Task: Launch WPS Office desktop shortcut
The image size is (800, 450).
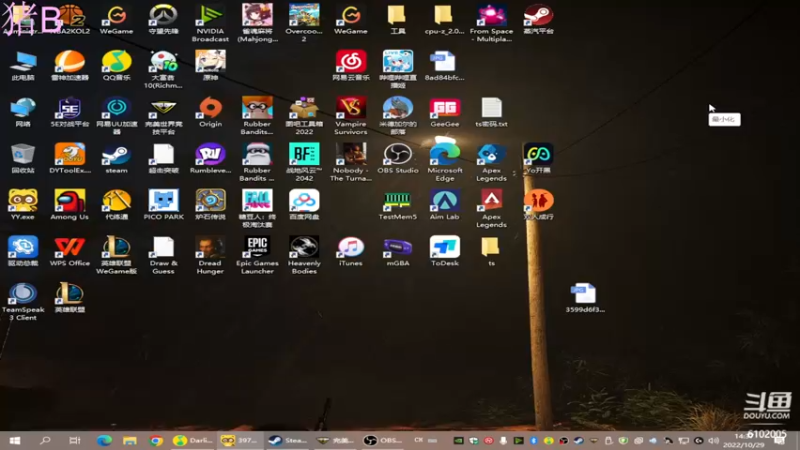Action: click(x=69, y=252)
